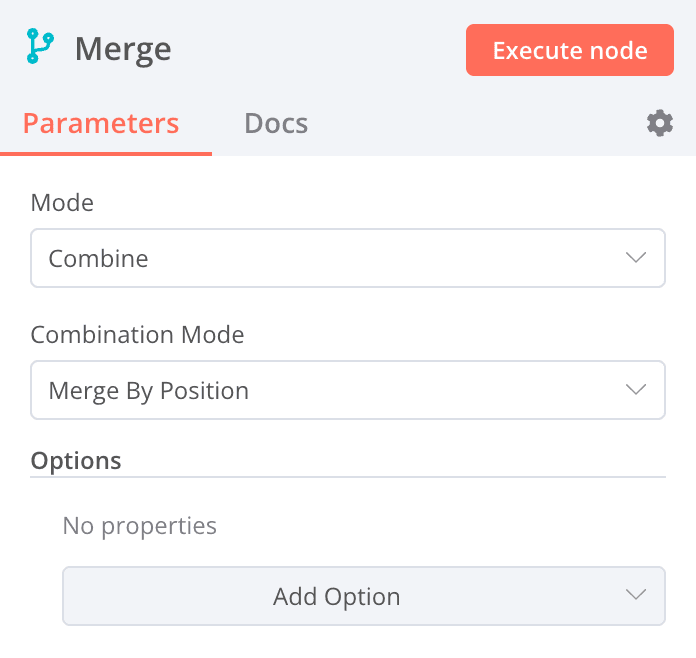Click the Merge node branch icon
The height and width of the screenshot is (658, 696).
[40, 46]
